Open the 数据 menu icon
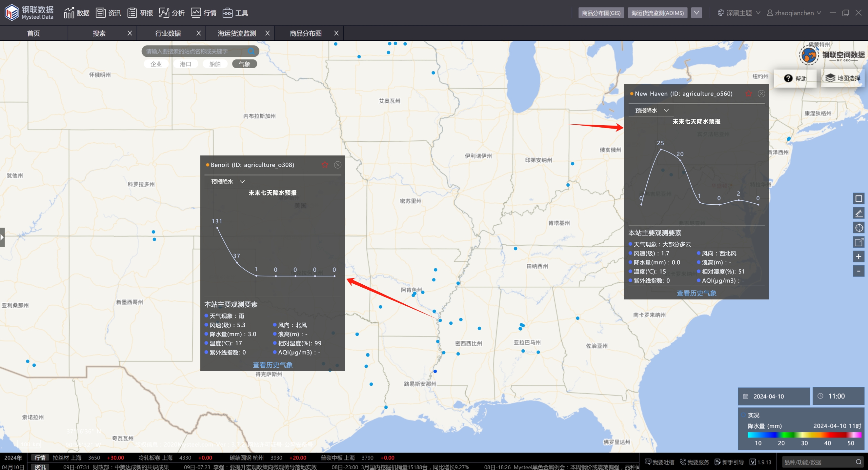Image resolution: width=868 pixels, height=470 pixels. tap(69, 13)
